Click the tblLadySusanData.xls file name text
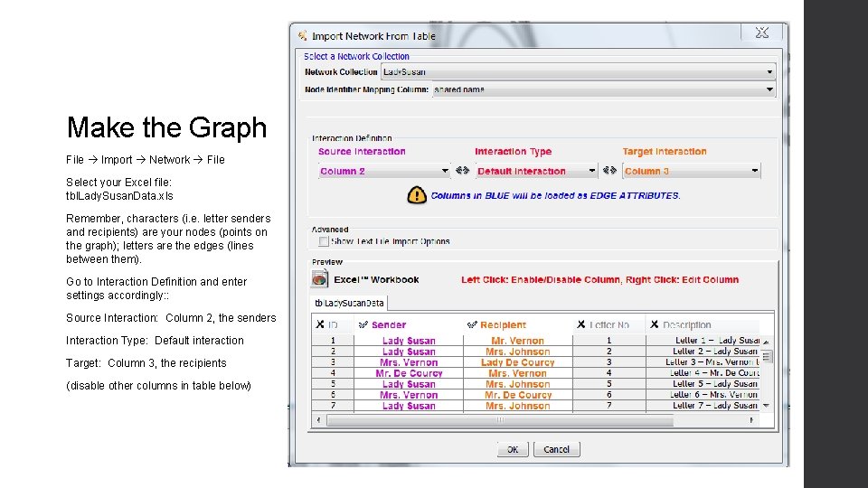Image resolution: width=868 pixels, height=488 pixels. (x=119, y=196)
